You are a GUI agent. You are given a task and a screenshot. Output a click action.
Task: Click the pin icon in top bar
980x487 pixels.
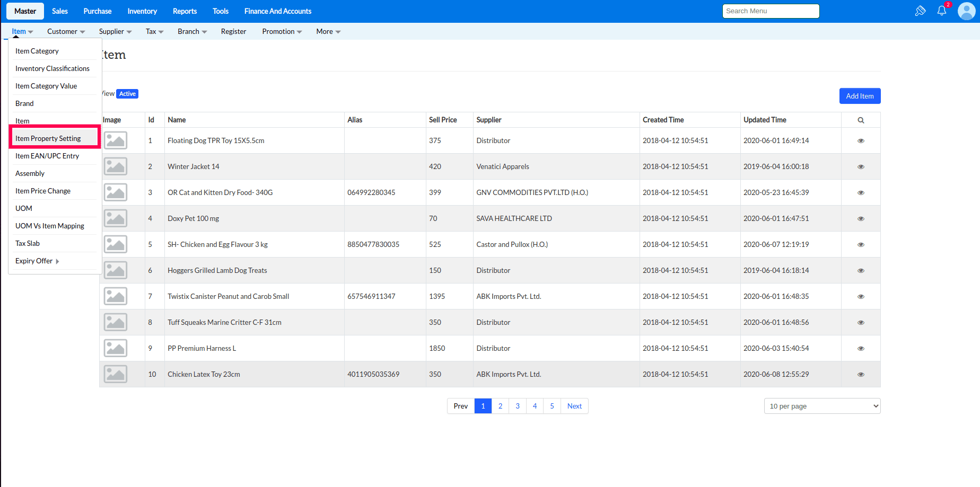pos(920,11)
